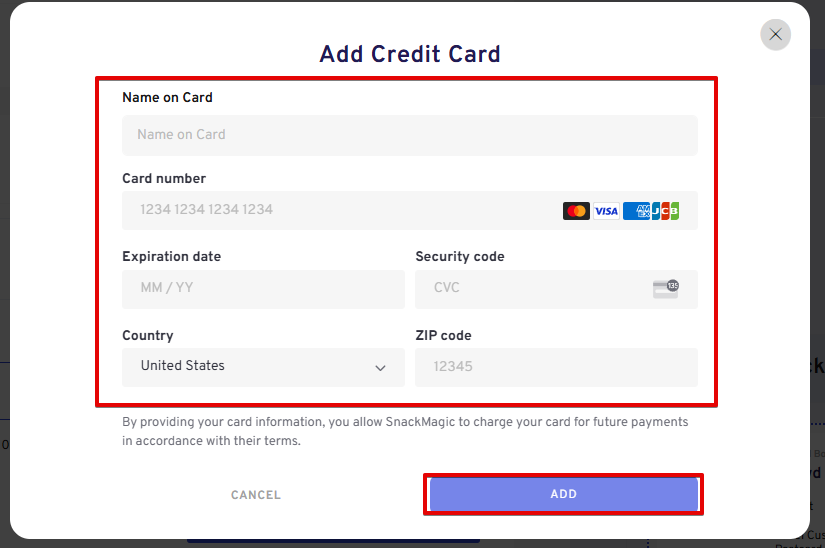Click the Visa logo icon
Screen dimensions: 825x548
606,211
